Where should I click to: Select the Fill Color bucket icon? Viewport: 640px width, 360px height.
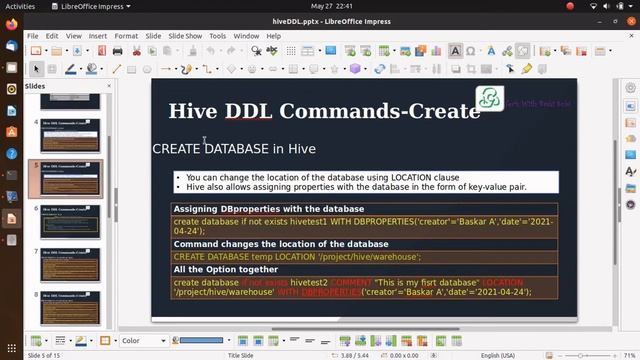point(91,69)
